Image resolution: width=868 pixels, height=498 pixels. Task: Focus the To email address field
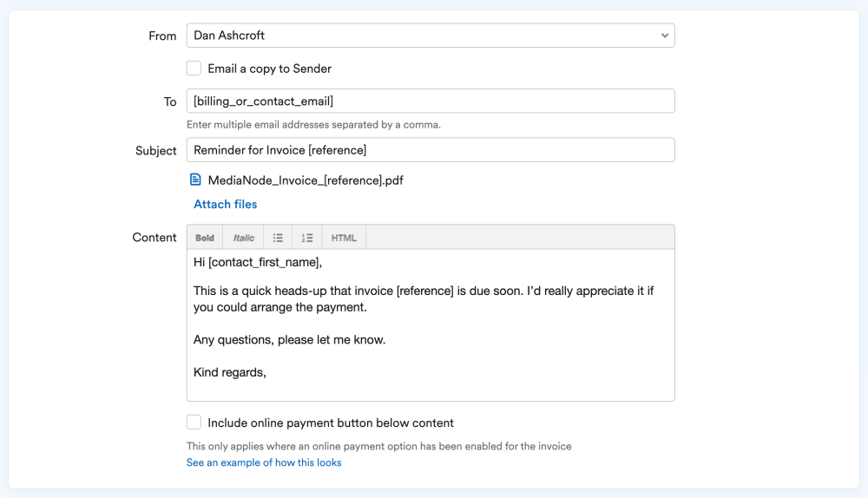click(431, 102)
